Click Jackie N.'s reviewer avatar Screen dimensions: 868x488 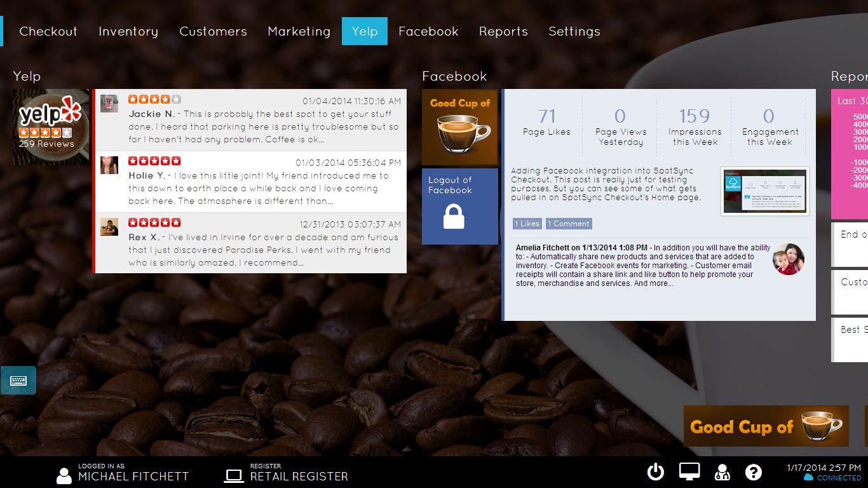(x=109, y=104)
